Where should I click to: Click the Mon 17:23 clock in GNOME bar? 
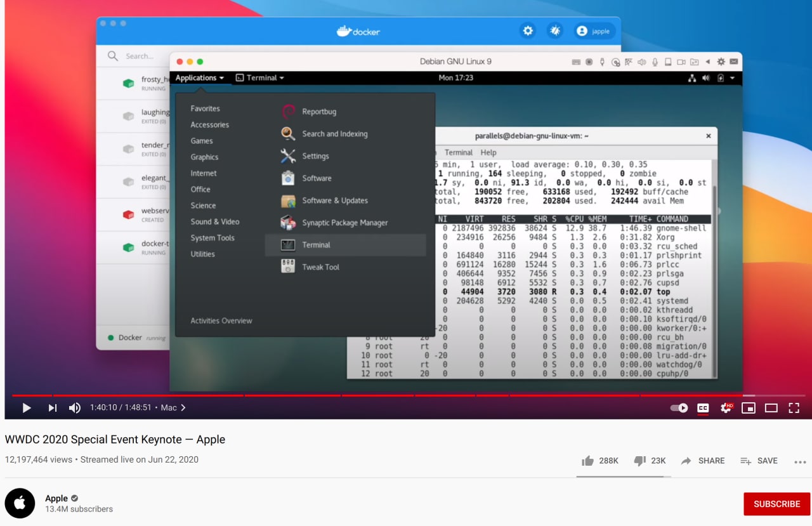[455, 78]
